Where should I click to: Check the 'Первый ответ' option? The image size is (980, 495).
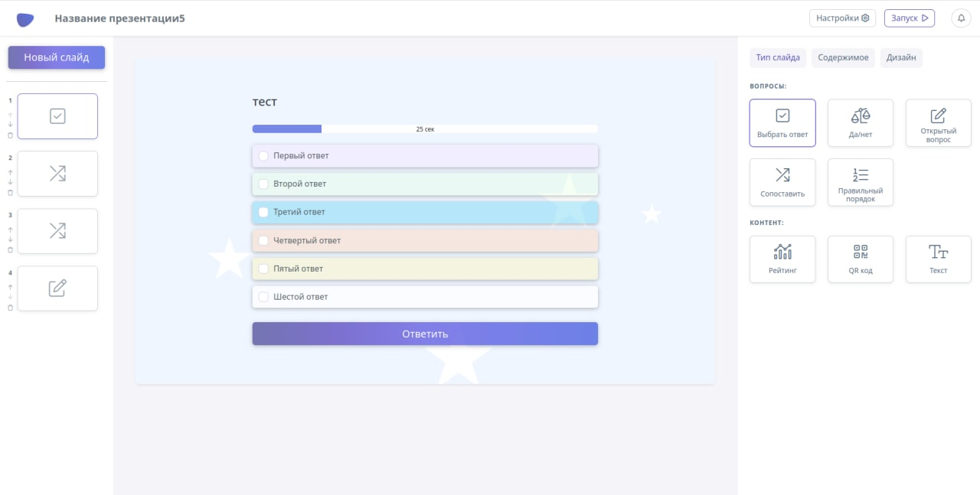click(x=263, y=156)
